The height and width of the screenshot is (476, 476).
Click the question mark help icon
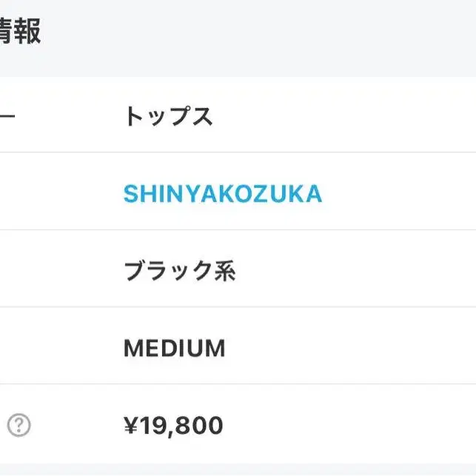(19, 425)
